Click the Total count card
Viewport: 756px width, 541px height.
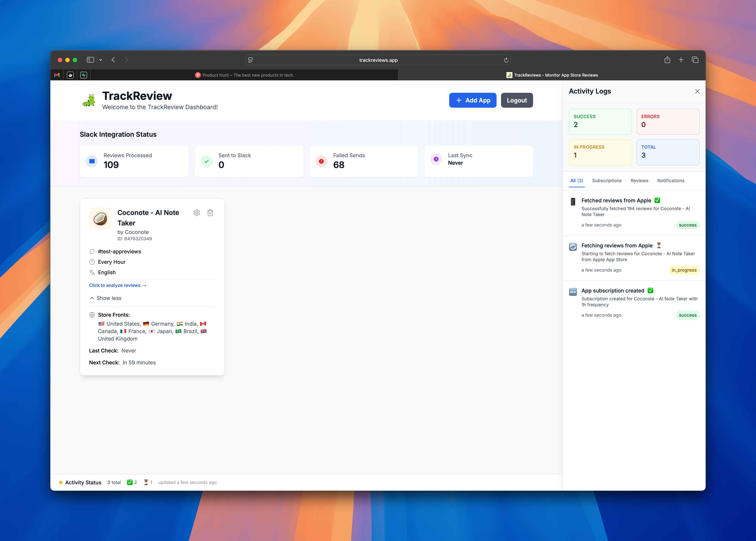point(668,152)
